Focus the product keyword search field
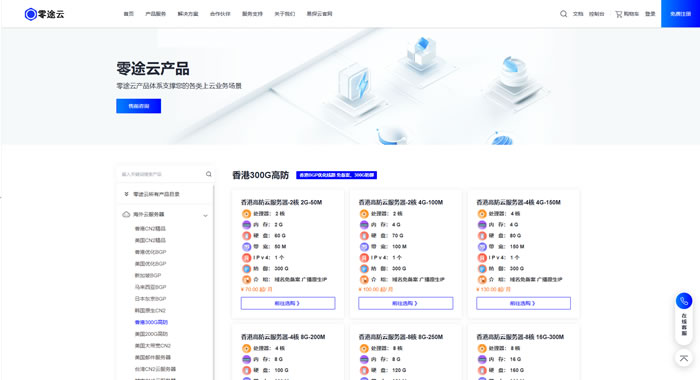The image size is (700, 380). pyautogui.click(x=162, y=174)
